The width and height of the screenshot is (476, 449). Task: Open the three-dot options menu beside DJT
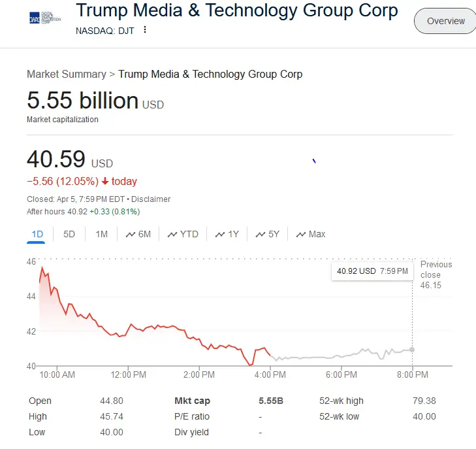(x=145, y=29)
